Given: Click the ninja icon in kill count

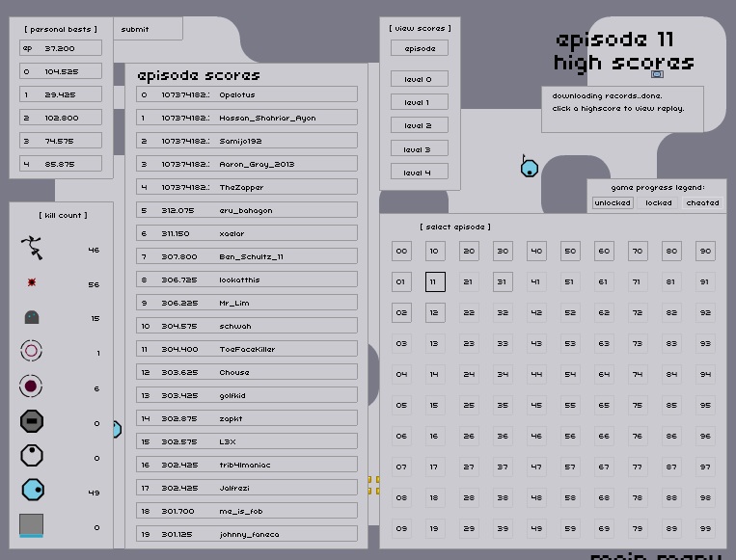Looking at the screenshot, I should tap(33, 249).
